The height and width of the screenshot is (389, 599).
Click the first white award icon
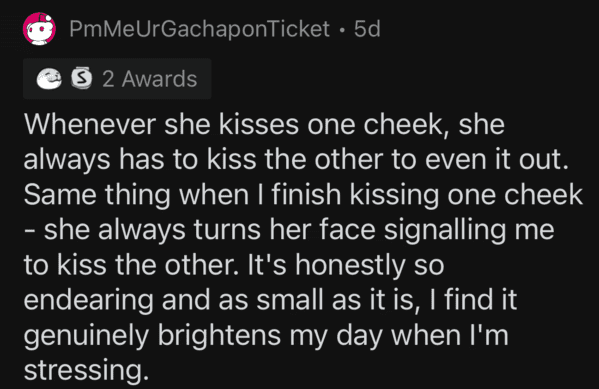(49, 79)
